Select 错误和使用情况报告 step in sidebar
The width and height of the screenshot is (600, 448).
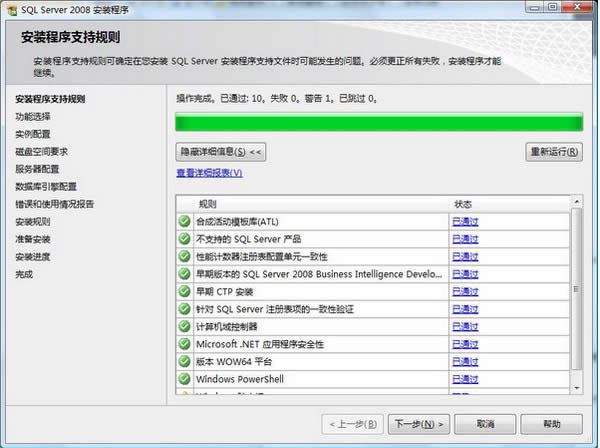click(x=55, y=204)
